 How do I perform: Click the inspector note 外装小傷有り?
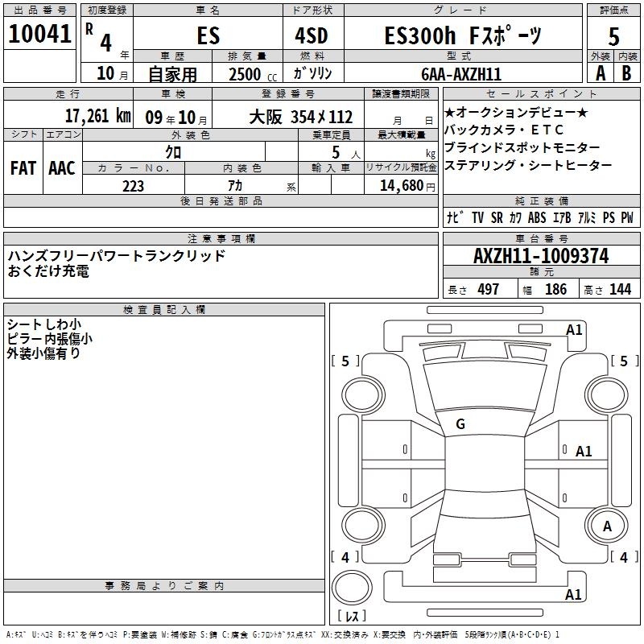point(43,353)
